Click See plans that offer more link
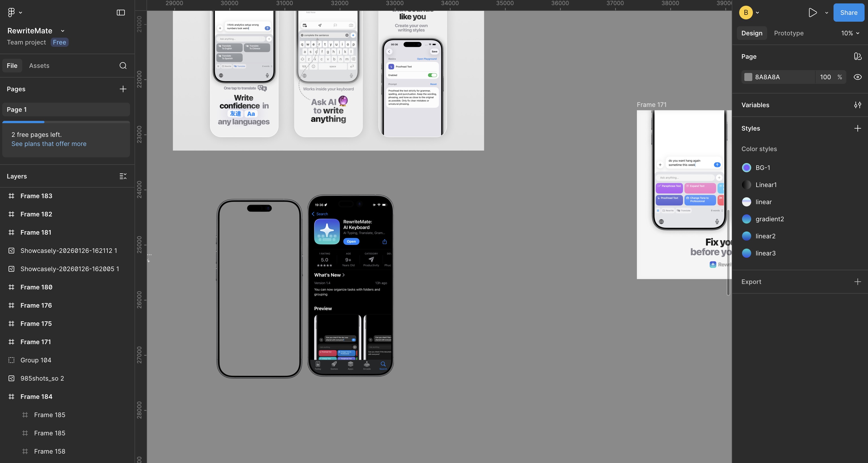The height and width of the screenshot is (463, 868). coord(49,144)
